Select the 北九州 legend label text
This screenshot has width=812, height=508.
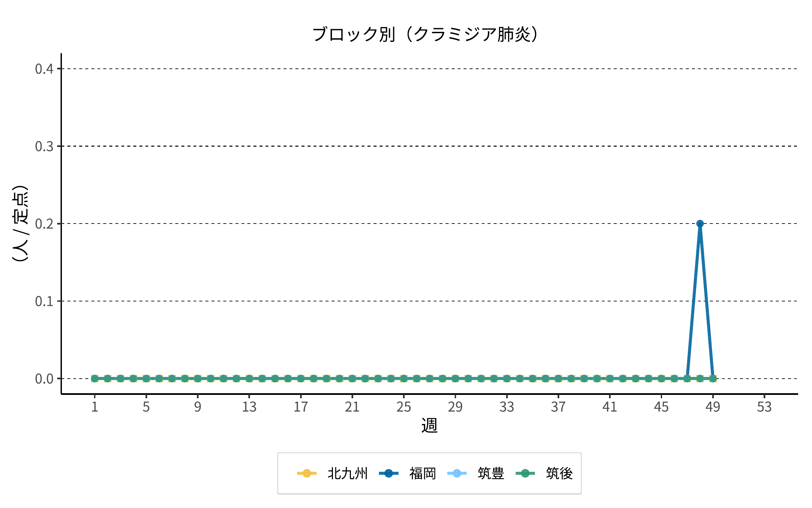pyautogui.click(x=347, y=473)
